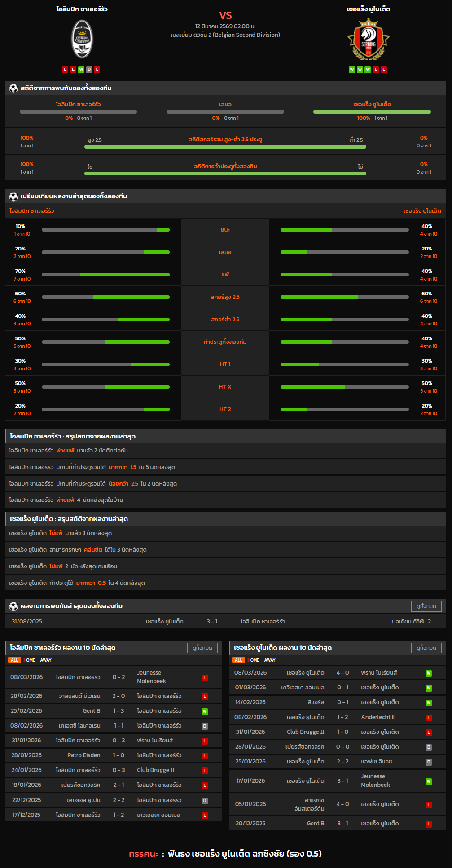The image size is (452, 868).
Task: Click W result badge for Gent B 1-3 match
Action: click(205, 711)
